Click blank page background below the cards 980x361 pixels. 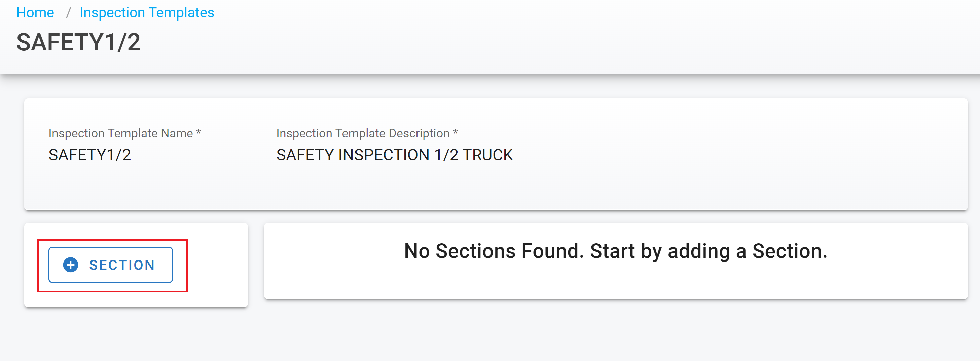coord(495,334)
